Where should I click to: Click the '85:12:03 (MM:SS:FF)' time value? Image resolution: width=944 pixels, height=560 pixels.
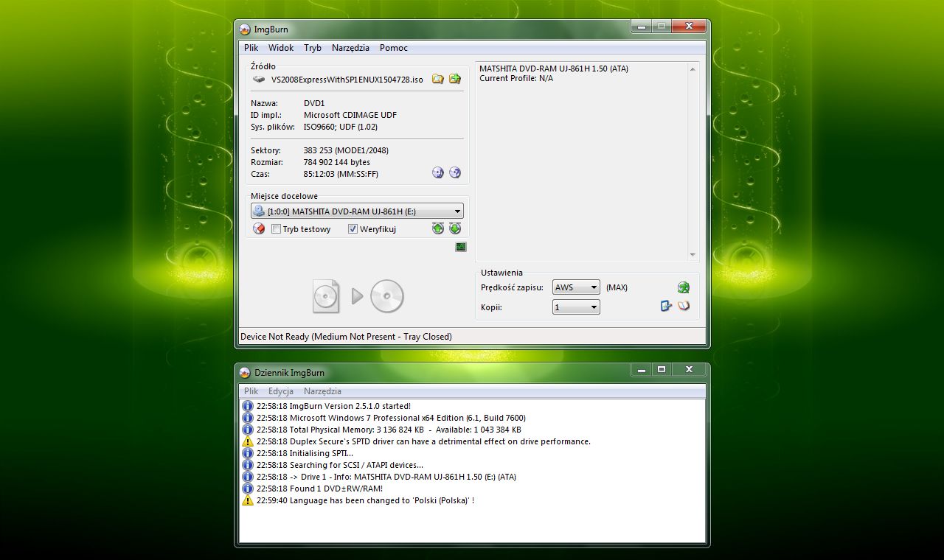point(341,174)
